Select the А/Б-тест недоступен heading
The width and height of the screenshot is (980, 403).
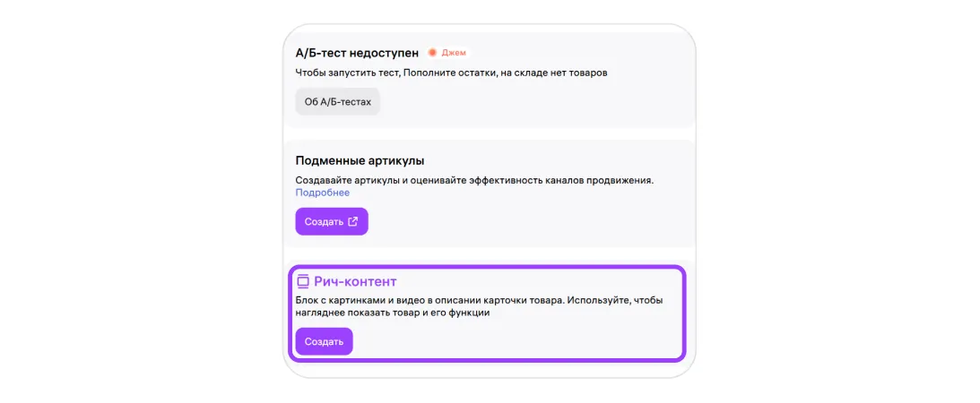pos(357,53)
